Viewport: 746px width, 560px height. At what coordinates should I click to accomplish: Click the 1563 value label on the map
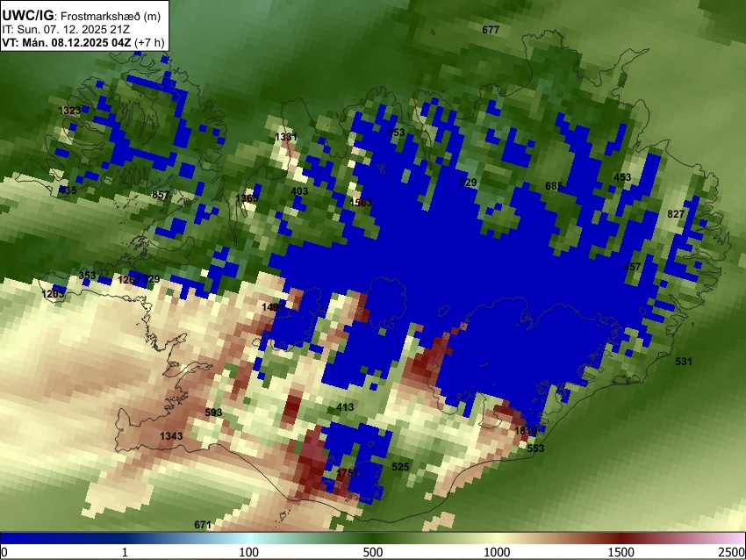point(361,203)
